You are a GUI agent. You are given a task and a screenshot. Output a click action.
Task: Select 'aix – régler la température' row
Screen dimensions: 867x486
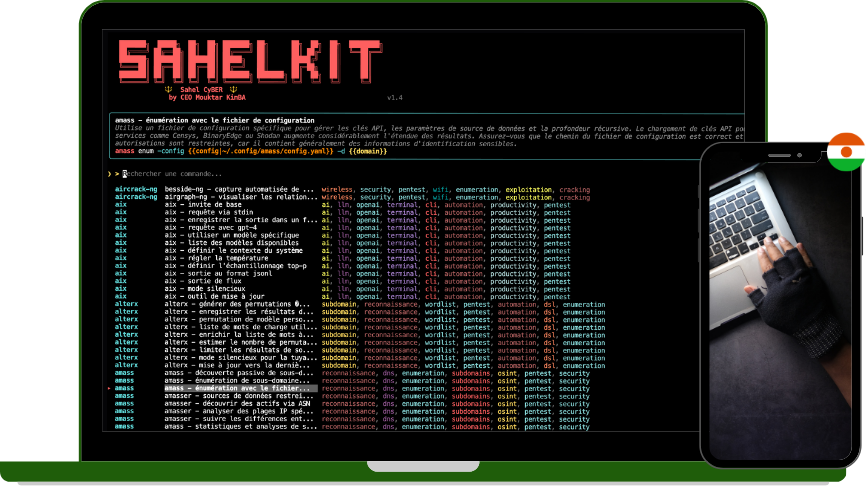pos(342,258)
